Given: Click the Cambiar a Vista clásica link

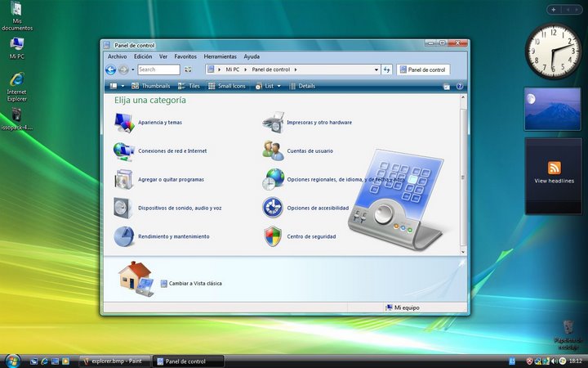Looking at the screenshot, I should [195, 284].
